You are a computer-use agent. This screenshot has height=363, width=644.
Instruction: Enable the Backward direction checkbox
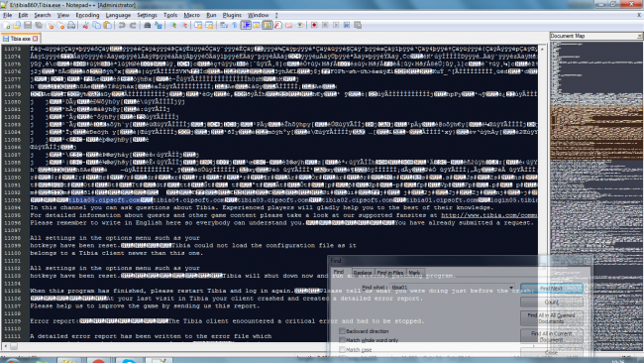[x=342, y=331]
